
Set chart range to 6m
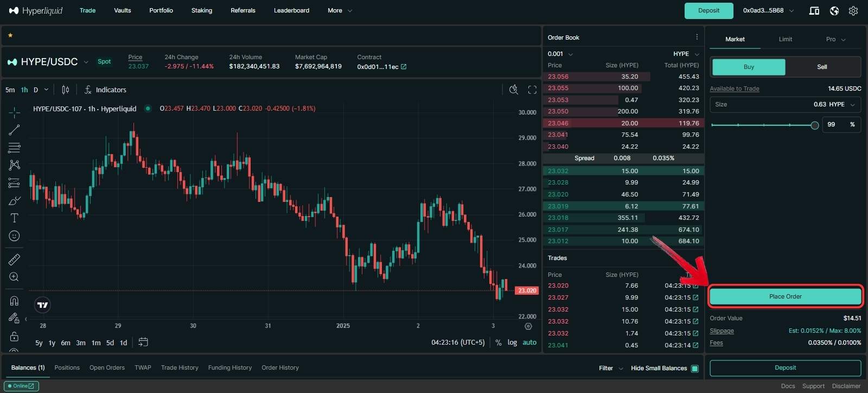[x=65, y=343]
